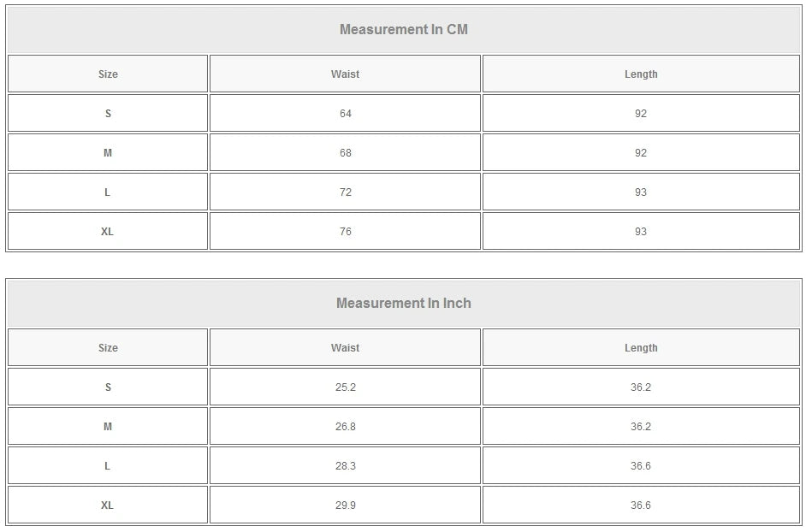The image size is (806, 532).
Task: Click the length 93 cell in the XL row
Action: pyautogui.click(x=641, y=232)
